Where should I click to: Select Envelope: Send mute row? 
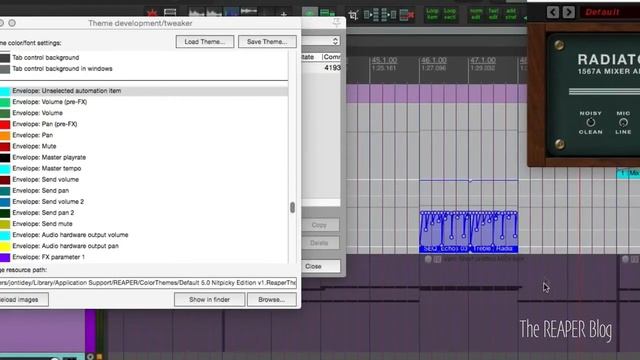click(144, 224)
